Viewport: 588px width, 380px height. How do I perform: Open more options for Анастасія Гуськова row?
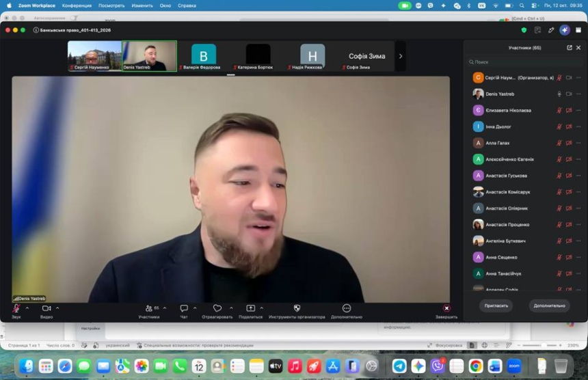pyautogui.click(x=578, y=176)
